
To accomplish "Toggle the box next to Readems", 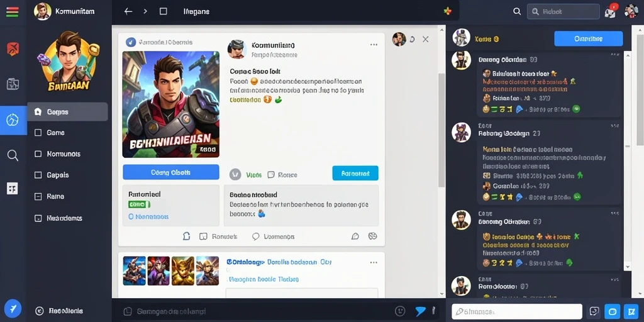I will pos(38,218).
